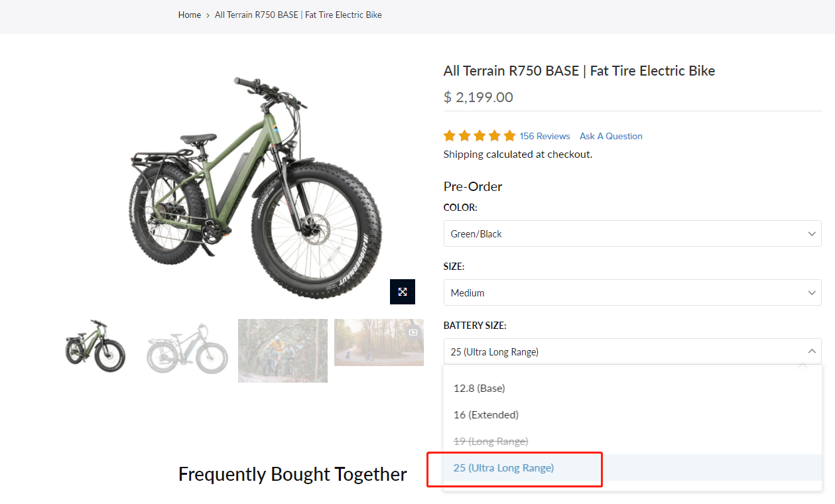Go to Home via the breadcrumb
The width and height of the screenshot is (835, 504).
(190, 15)
